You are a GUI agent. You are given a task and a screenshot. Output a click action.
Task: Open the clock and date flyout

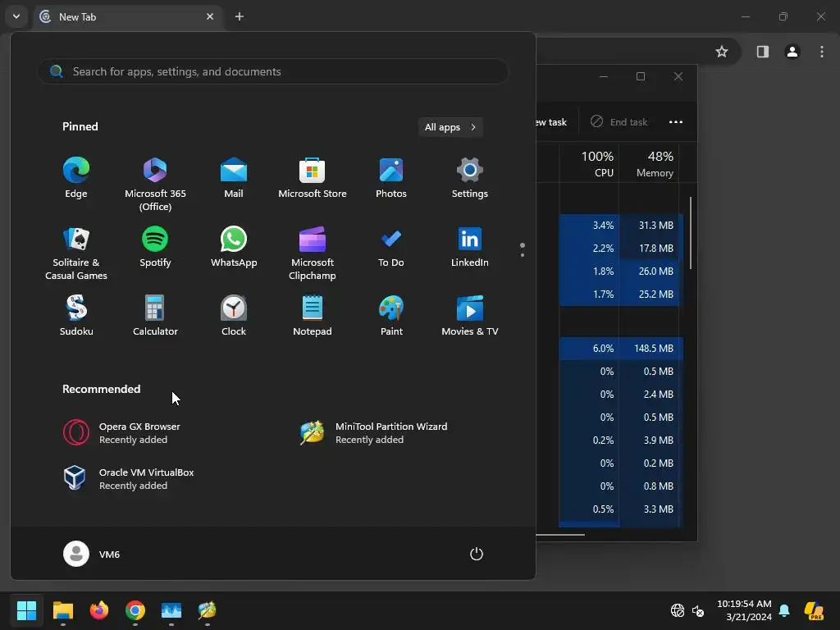point(745,610)
